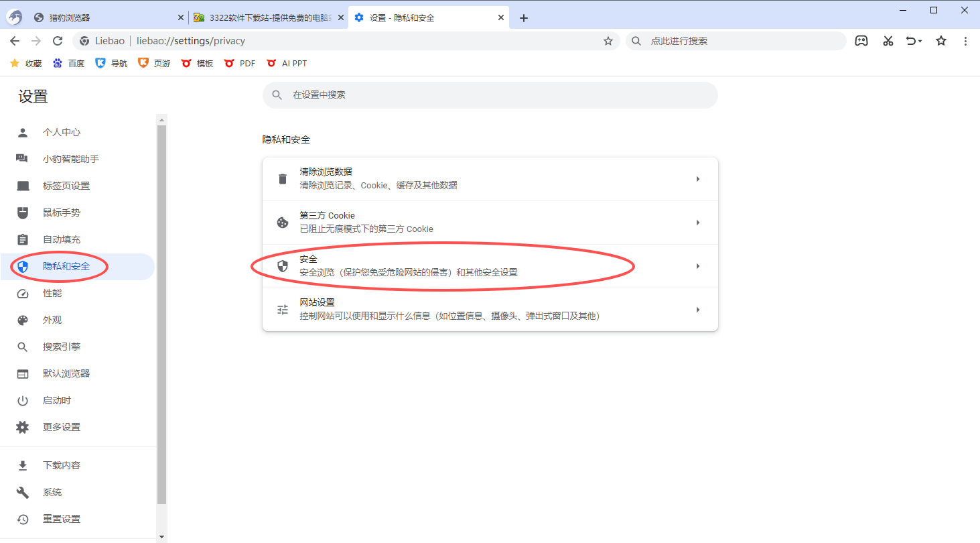Open 小豹智能助手 in the settings sidebar
The width and height of the screenshot is (980, 543).
pyautogui.click(x=71, y=159)
